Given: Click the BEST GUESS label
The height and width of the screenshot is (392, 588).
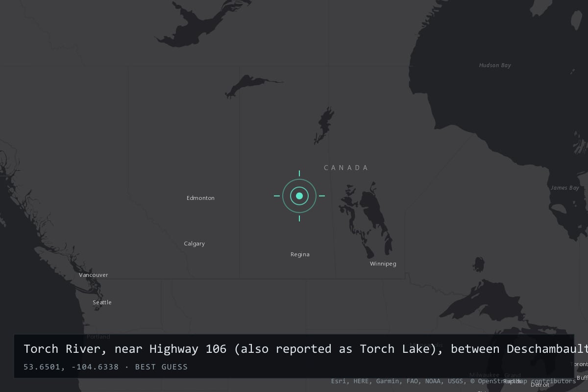Looking at the screenshot, I should [x=161, y=367].
